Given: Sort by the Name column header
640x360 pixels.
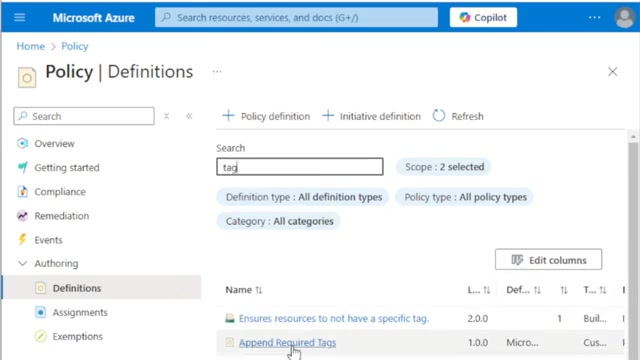Looking at the screenshot, I should tap(244, 290).
